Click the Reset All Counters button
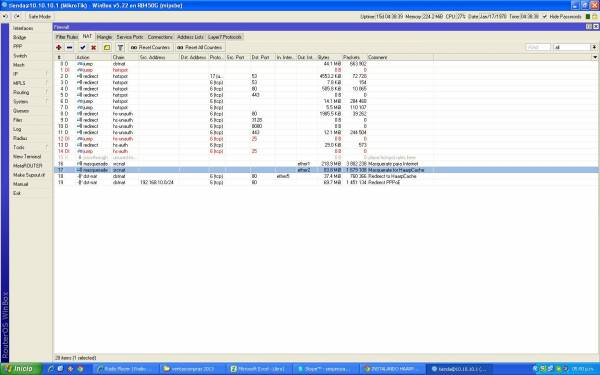The width and height of the screenshot is (600, 375). tap(200, 47)
